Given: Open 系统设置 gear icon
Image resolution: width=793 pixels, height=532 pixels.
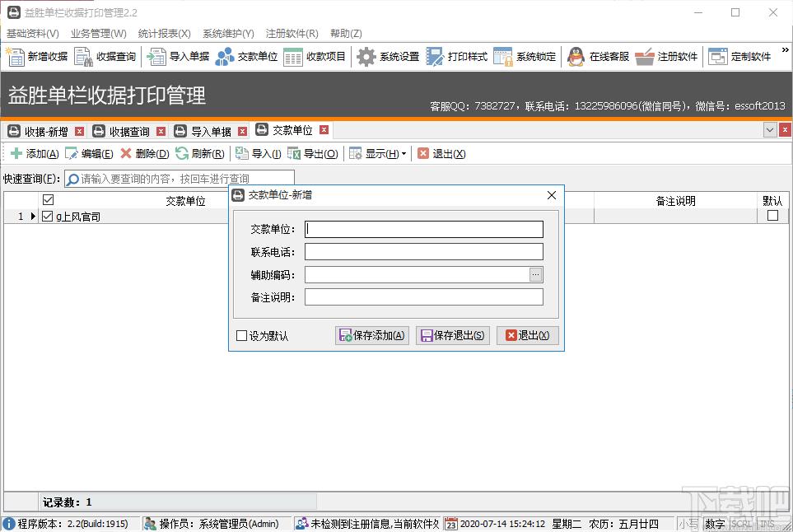Looking at the screenshot, I should pyautogui.click(x=366, y=57).
